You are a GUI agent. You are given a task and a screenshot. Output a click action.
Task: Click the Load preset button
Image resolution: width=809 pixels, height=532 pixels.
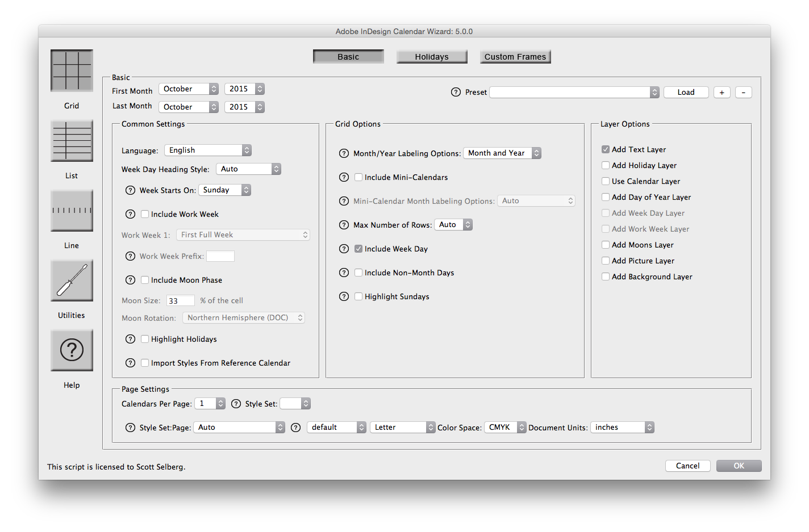pos(686,92)
